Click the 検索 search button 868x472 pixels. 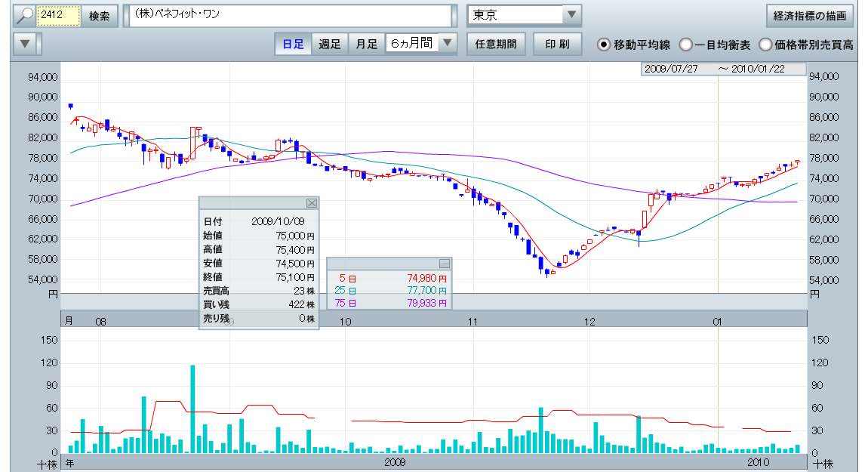point(100,15)
